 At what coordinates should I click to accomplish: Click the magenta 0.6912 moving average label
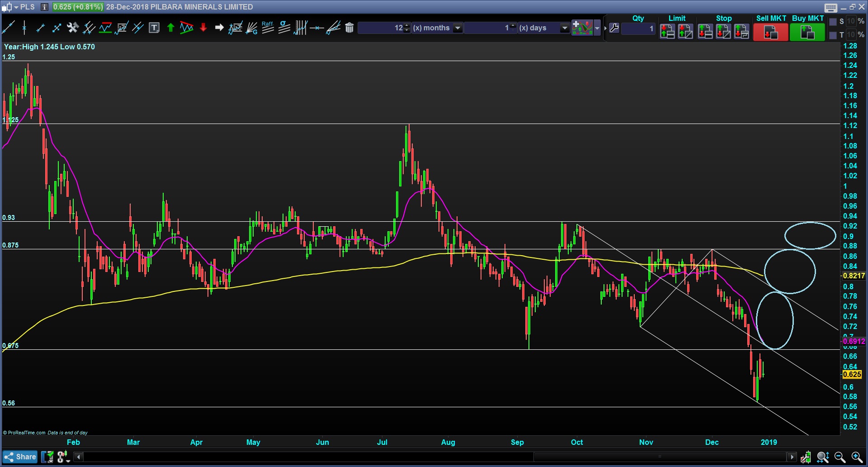854,342
